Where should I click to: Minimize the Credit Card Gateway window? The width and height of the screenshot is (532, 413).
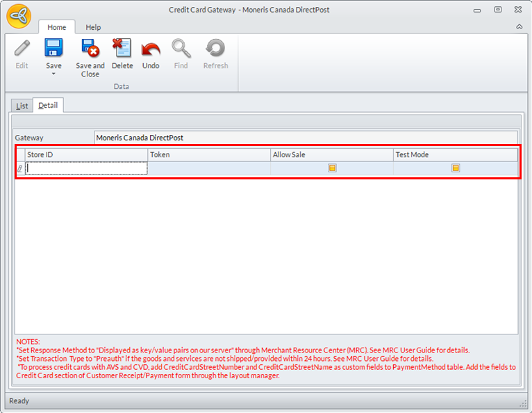[477, 10]
